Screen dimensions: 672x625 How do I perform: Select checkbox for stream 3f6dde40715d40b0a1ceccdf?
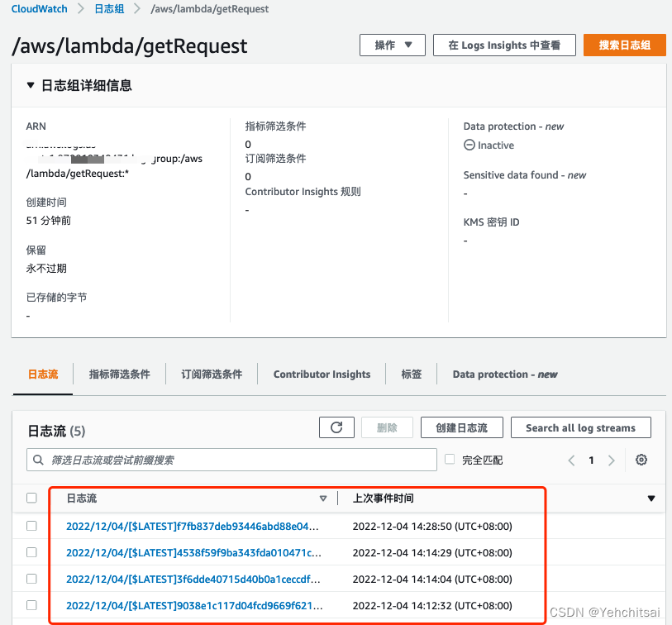(x=31, y=579)
